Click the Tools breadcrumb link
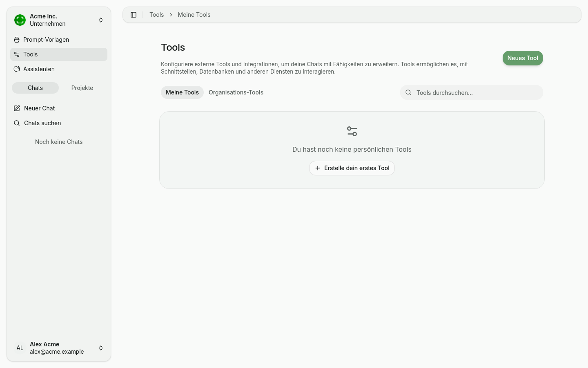588x368 pixels. point(157,15)
